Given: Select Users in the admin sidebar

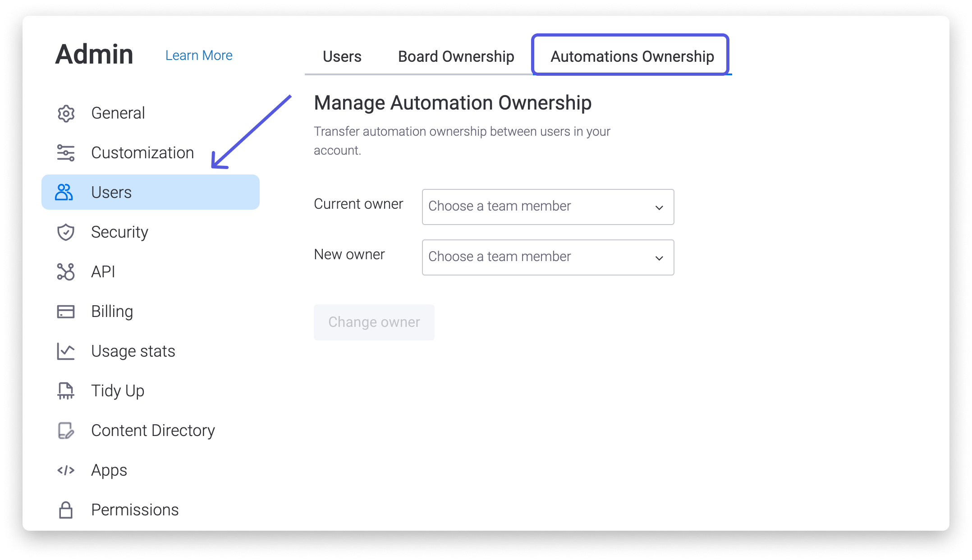Looking at the screenshot, I should coord(150,192).
